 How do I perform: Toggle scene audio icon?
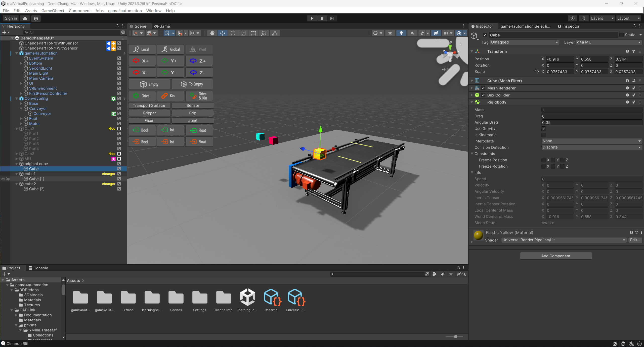(x=412, y=33)
